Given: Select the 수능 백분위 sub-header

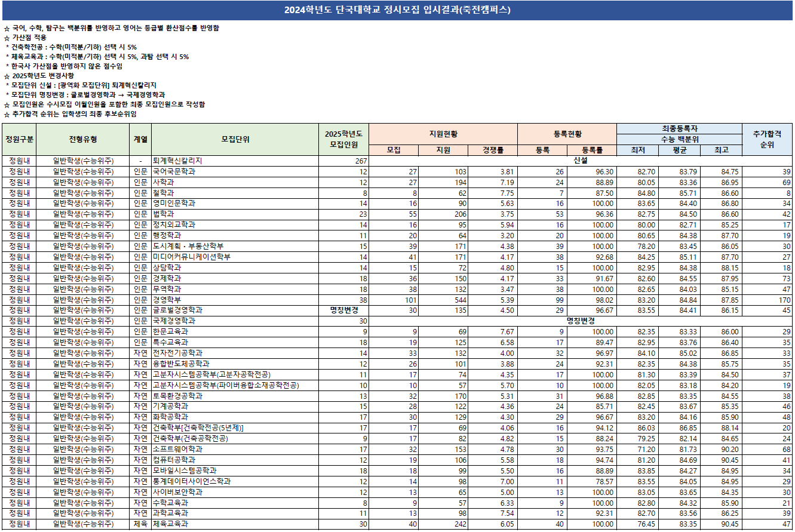Looking at the screenshot, I should point(679,139).
